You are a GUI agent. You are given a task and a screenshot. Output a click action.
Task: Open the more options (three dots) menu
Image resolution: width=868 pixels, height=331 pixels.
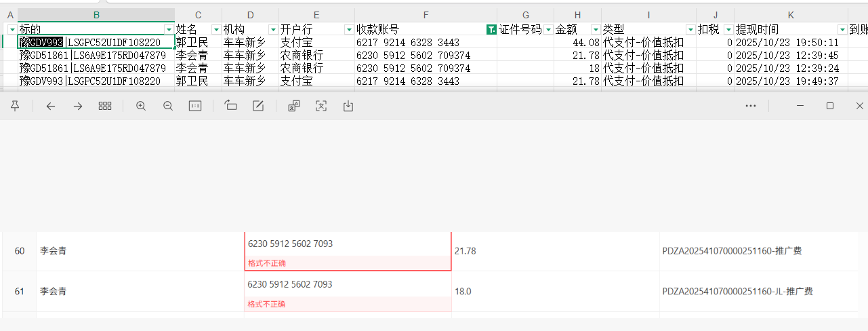tap(751, 106)
